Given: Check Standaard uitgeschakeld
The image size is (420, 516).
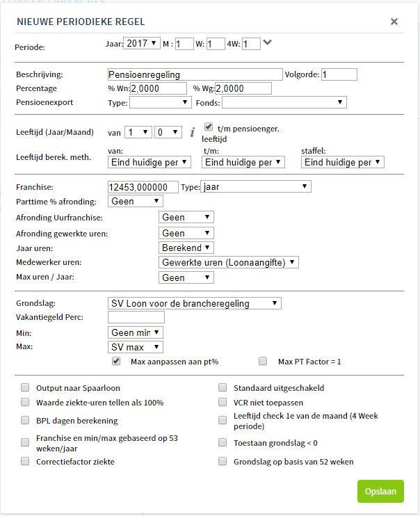Looking at the screenshot, I should (223, 387).
